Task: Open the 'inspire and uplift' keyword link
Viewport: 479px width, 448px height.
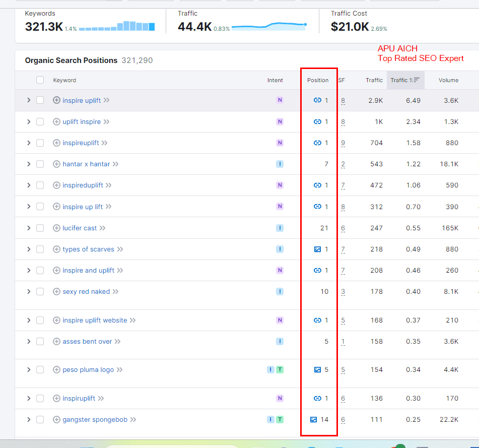Action: click(89, 270)
